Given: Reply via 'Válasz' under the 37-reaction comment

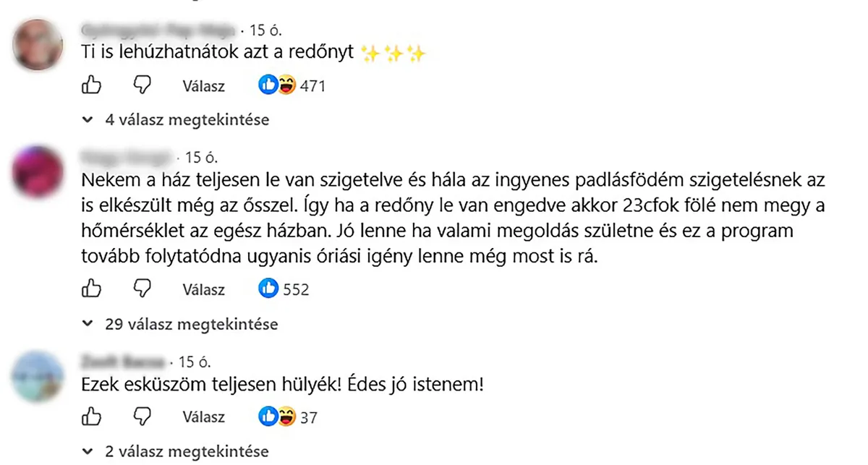Looking at the screenshot, I should pos(204,417).
